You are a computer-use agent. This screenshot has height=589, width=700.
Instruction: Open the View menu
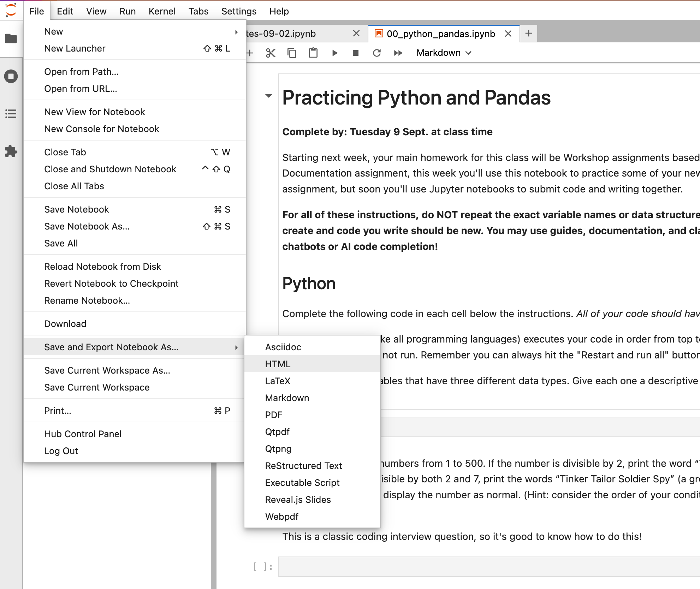click(96, 11)
